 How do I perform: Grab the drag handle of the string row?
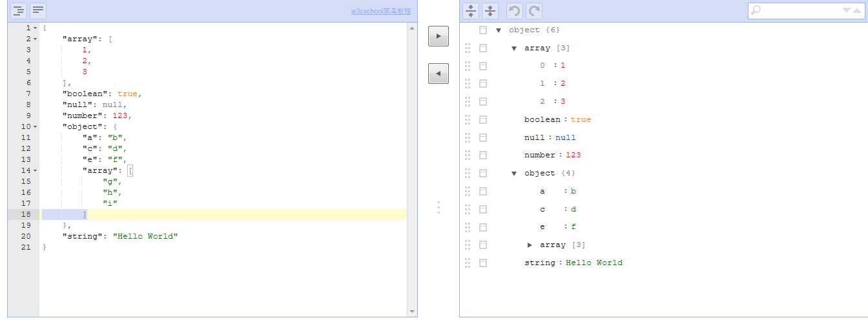pyautogui.click(x=468, y=263)
